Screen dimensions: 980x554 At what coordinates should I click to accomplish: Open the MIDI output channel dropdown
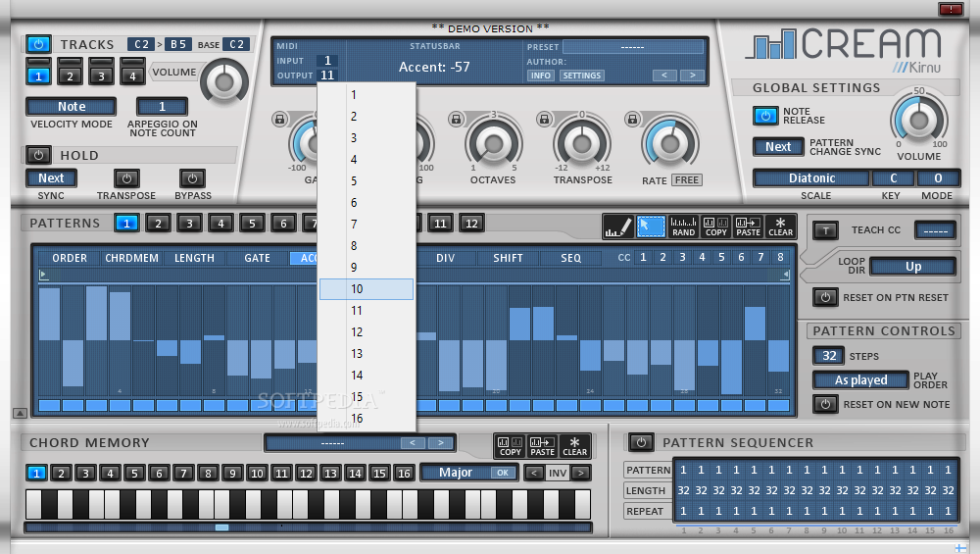(327, 76)
